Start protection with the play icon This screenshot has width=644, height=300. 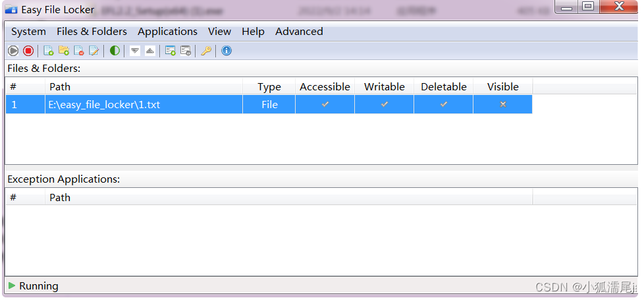pos(13,51)
